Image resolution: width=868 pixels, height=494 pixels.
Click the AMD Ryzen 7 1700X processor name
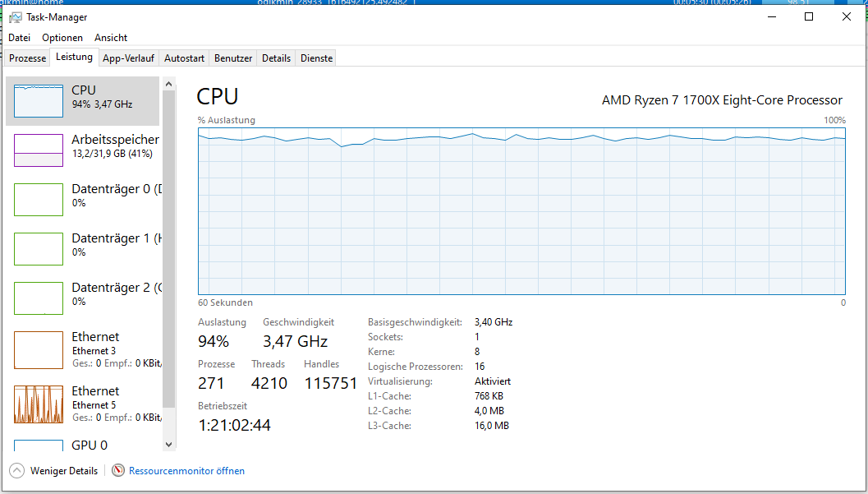[722, 100]
